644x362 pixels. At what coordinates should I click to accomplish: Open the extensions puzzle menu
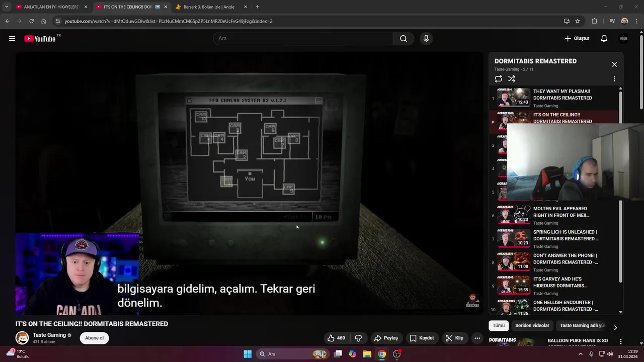pyautogui.click(x=595, y=21)
